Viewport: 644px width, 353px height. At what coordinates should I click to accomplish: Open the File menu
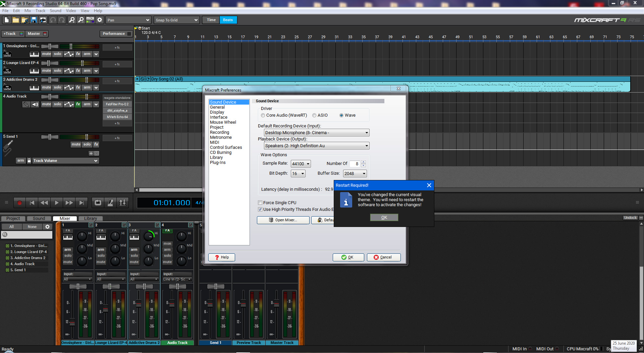[5, 11]
